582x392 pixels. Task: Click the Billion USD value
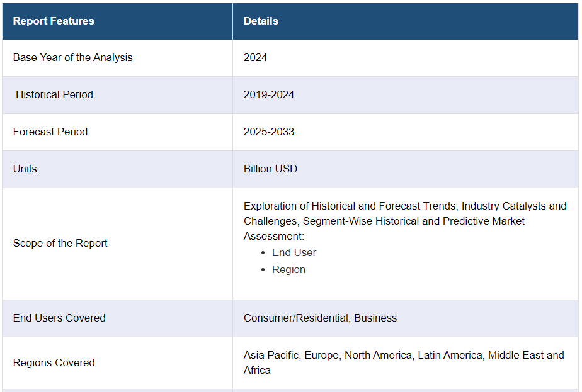point(270,169)
